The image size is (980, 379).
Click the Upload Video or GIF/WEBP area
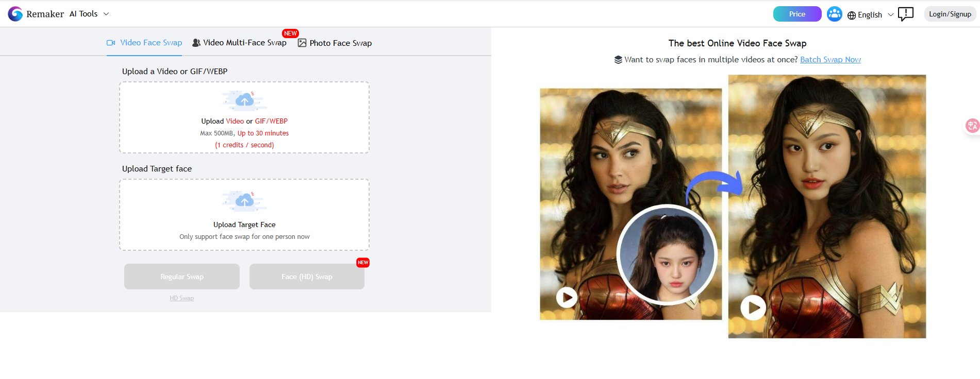[244, 117]
